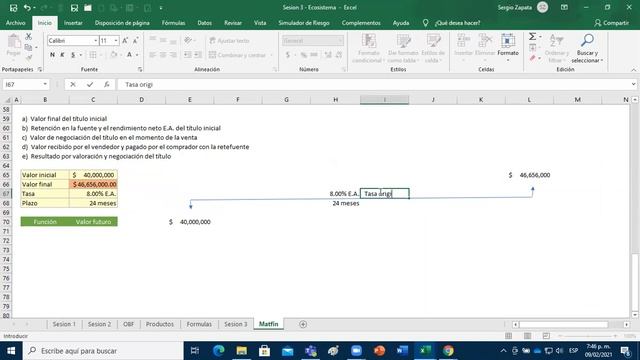640x360 pixels.
Task: Open the Archivo tab
Action: [x=16, y=23]
